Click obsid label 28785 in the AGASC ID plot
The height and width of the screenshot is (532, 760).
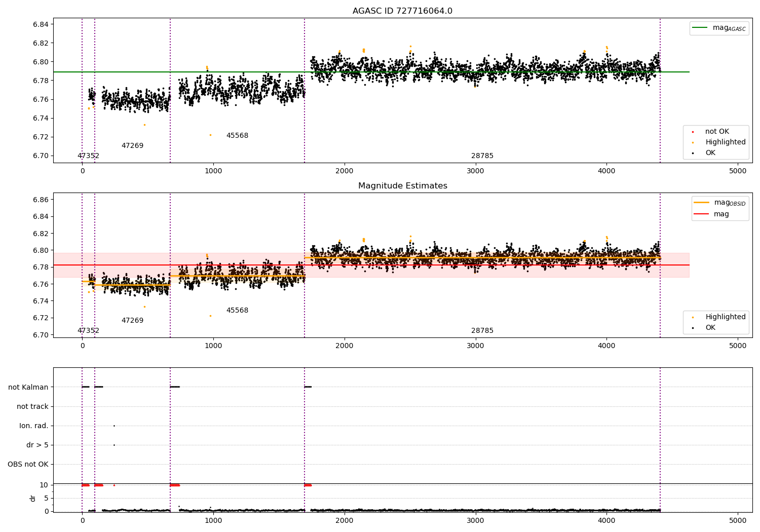[482, 156]
